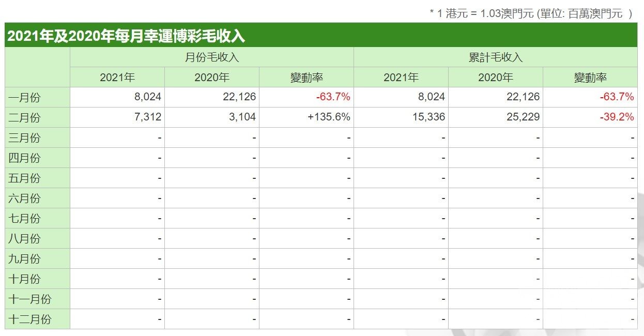644x336 pixels.
Task: Click the 2020年 header under 累計毛收入
Action: [x=496, y=78]
